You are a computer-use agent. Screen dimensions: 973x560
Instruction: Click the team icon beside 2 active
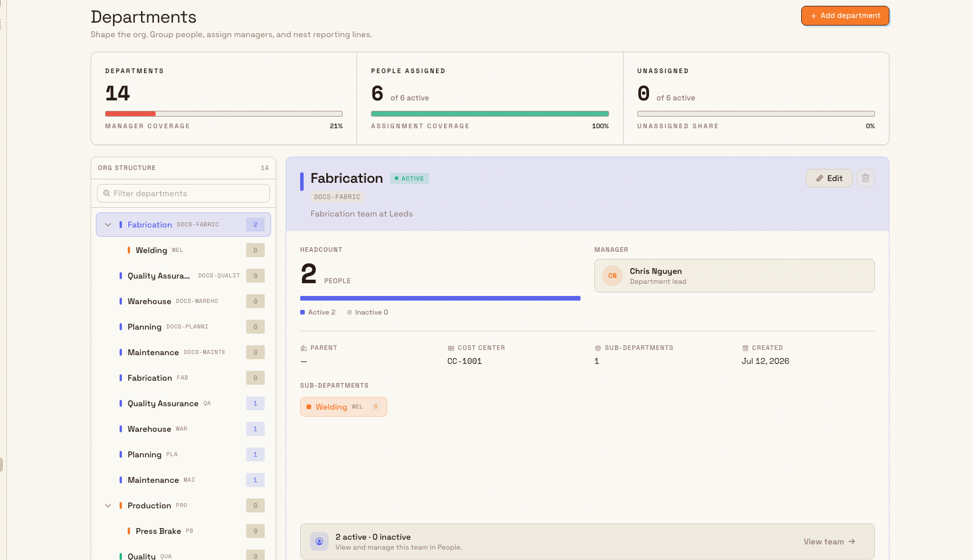319,541
